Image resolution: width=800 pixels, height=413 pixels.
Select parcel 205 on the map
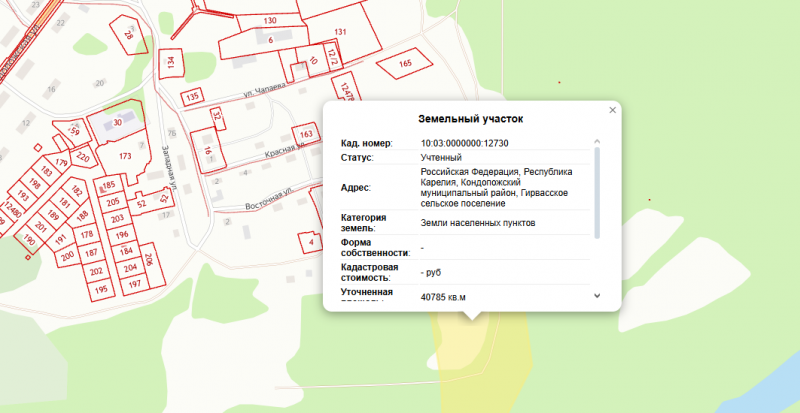pyautogui.click(x=113, y=202)
